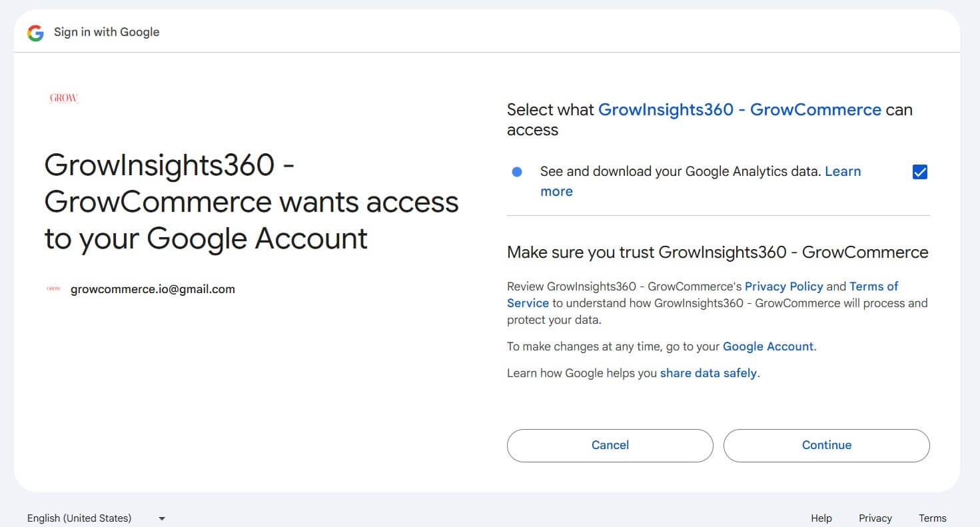This screenshot has height=527, width=980.
Task: Click the GrowInsights360 - GrowCommerce app name link
Action: [739, 110]
